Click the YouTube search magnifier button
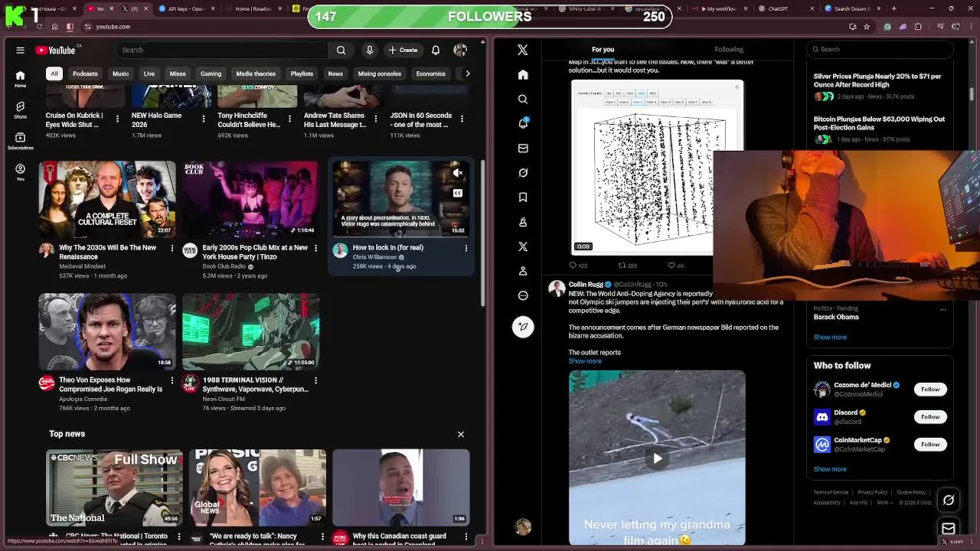980x551 pixels. pyautogui.click(x=341, y=51)
